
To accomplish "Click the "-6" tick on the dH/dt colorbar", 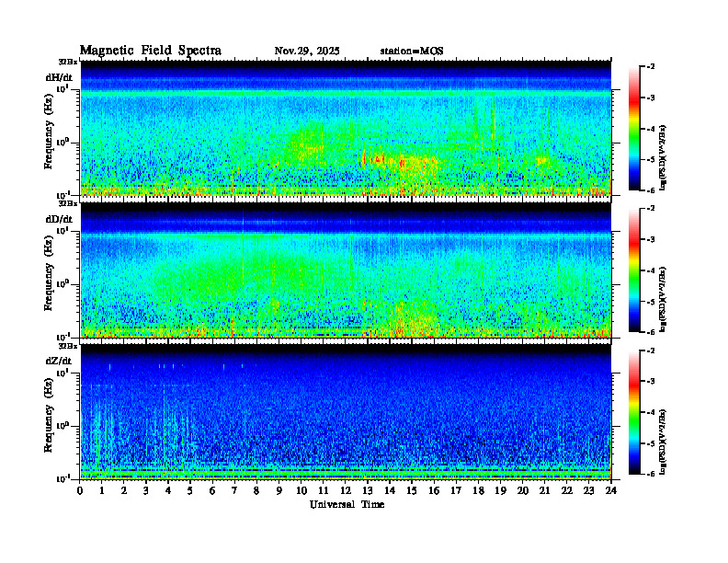I will (651, 190).
